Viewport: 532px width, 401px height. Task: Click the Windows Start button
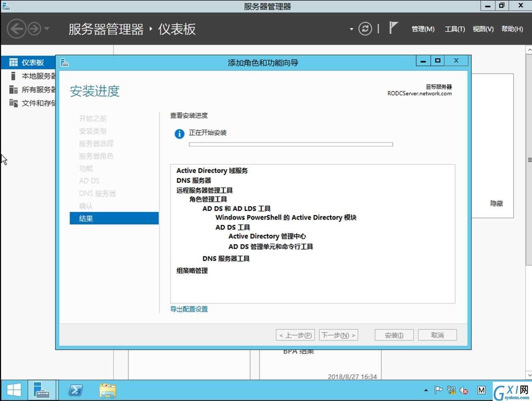click(14, 391)
